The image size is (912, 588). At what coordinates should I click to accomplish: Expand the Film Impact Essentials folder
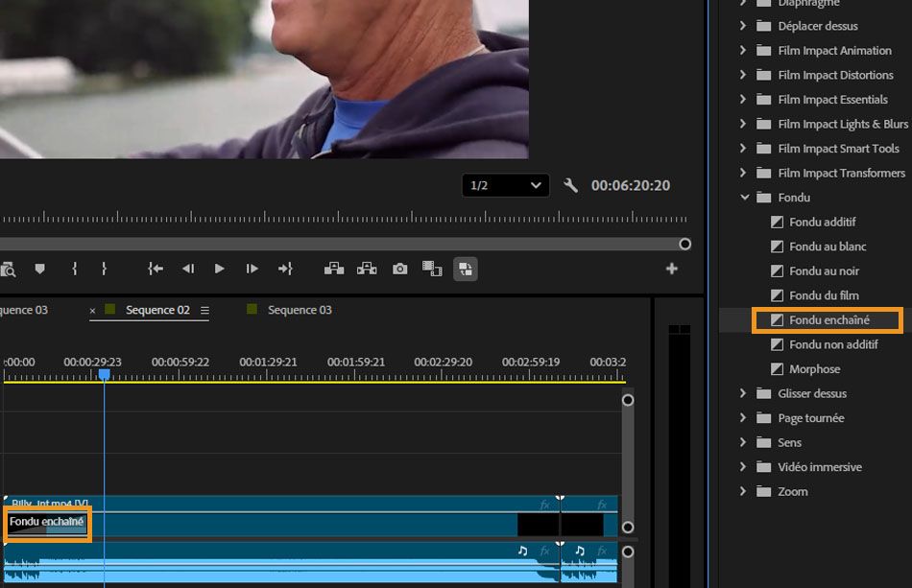(742, 99)
